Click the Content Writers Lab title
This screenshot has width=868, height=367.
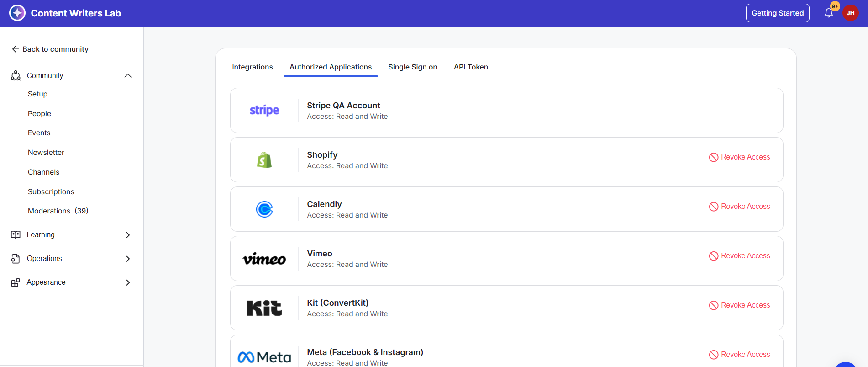pyautogui.click(x=76, y=13)
